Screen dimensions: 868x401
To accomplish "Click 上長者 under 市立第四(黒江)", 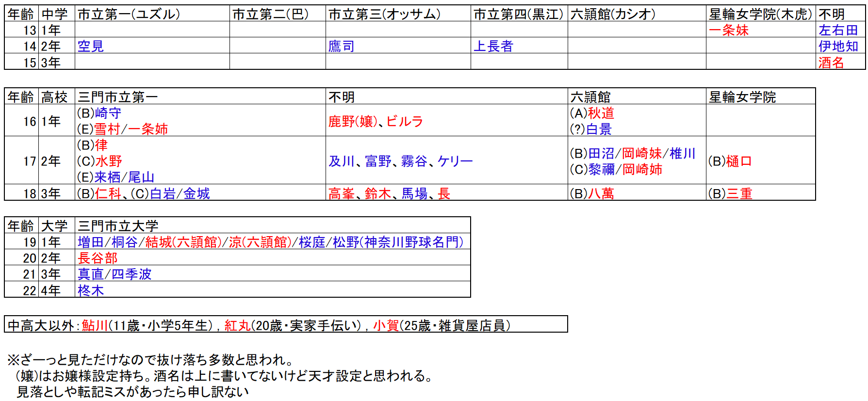I will tap(493, 46).
